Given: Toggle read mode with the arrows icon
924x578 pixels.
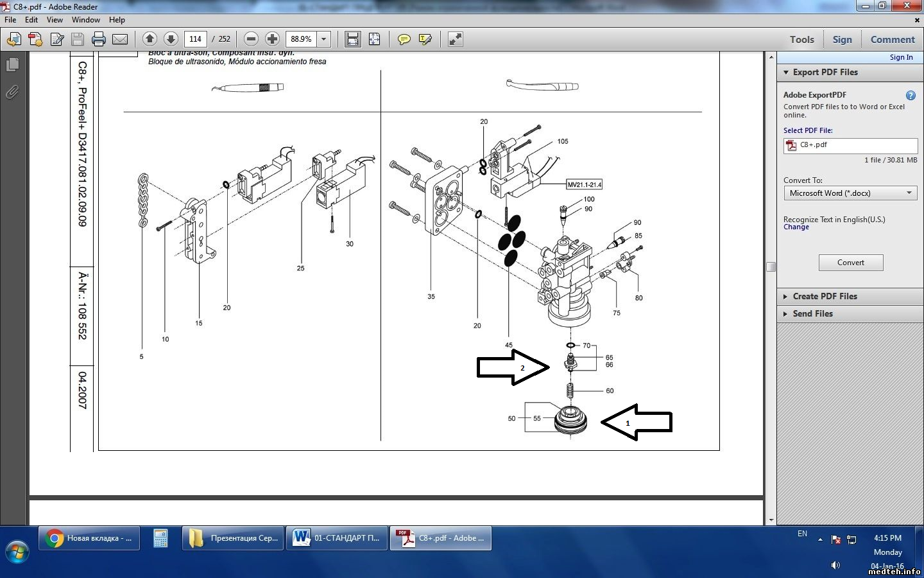Looking at the screenshot, I should 456,39.
